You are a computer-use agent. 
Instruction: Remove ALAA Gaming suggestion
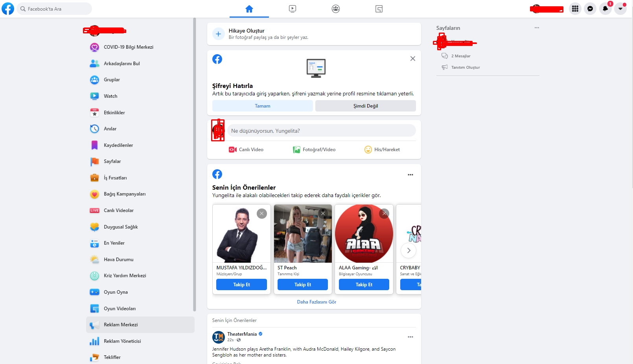[x=384, y=214]
